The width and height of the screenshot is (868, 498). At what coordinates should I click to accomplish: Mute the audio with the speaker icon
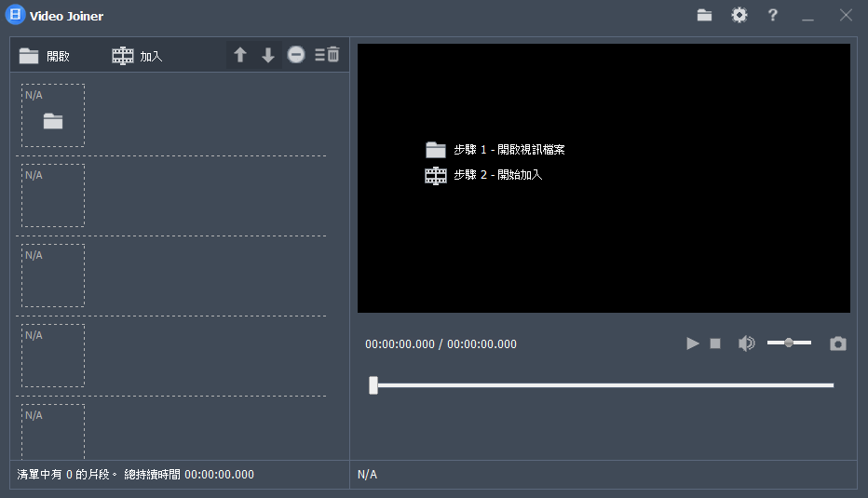746,343
